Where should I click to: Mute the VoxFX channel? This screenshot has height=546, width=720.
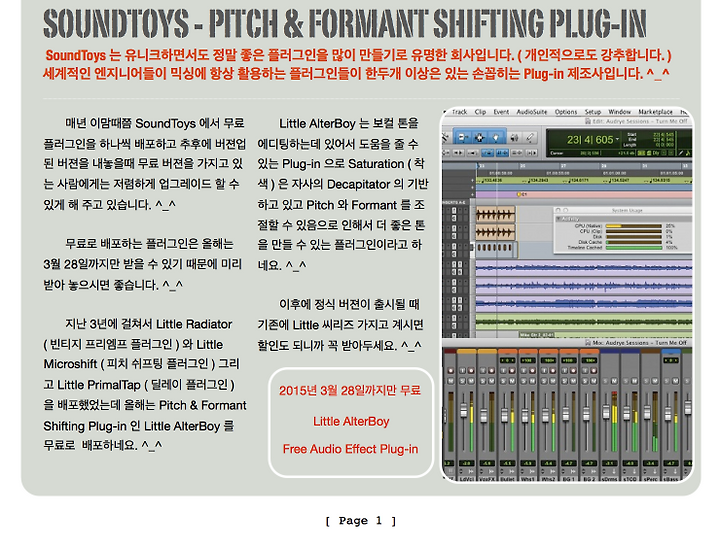(x=491, y=381)
